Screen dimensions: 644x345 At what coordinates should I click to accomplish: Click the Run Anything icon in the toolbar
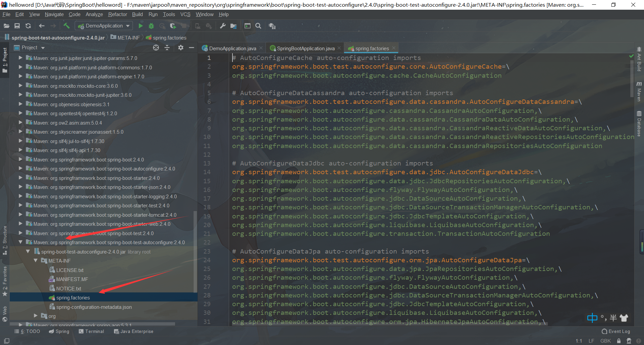pos(248,26)
